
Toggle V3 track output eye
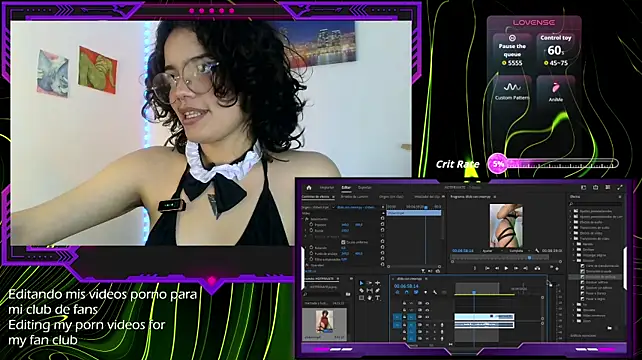(427, 303)
